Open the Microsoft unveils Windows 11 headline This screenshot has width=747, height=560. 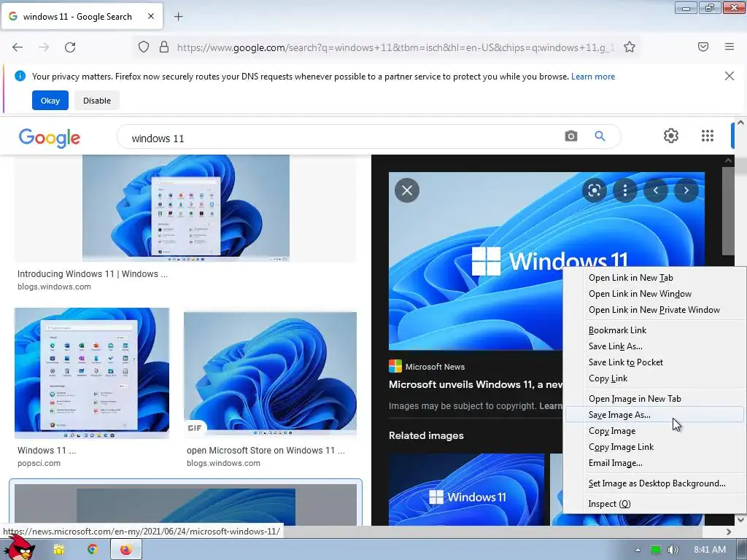tap(476, 384)
